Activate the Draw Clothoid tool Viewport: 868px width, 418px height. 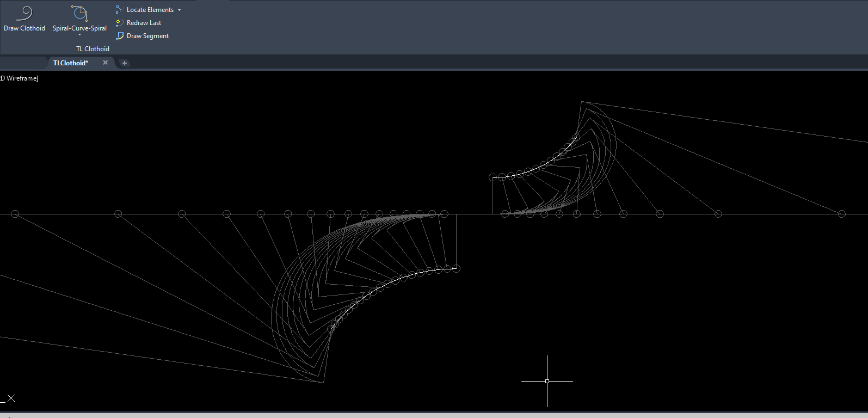click(x=24, y=19)
